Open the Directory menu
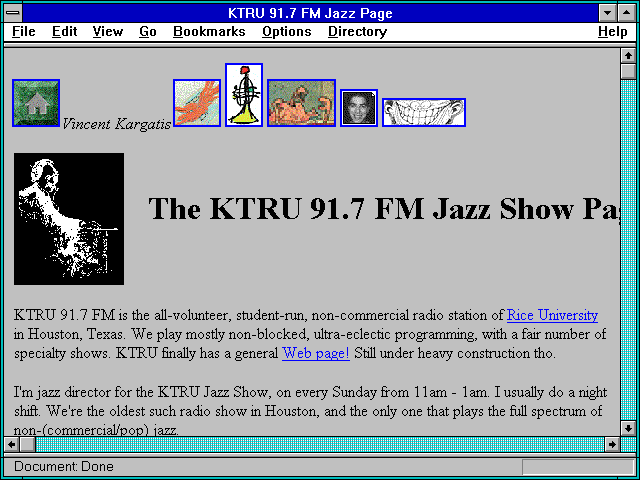This screenshot has width=640, height=480. pyautogui.click(x=358, y=32)
